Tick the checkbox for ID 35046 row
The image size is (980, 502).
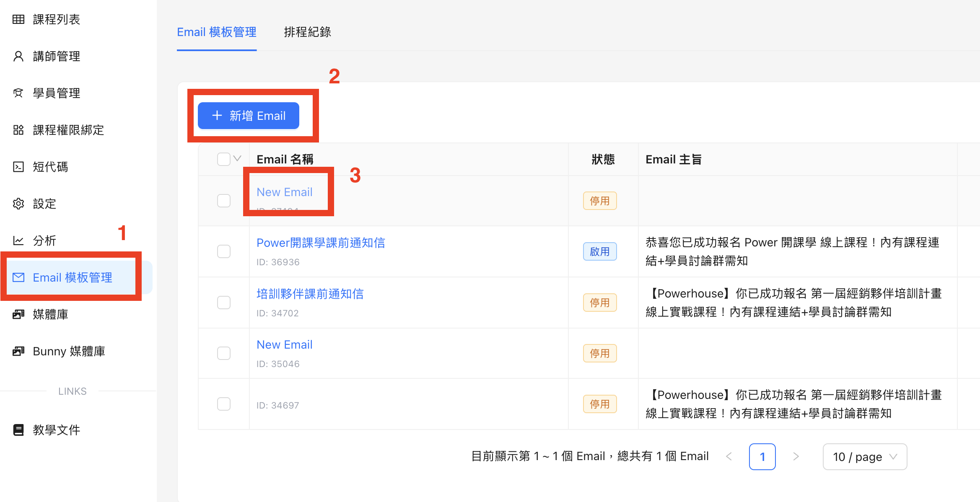coord(224,353)
